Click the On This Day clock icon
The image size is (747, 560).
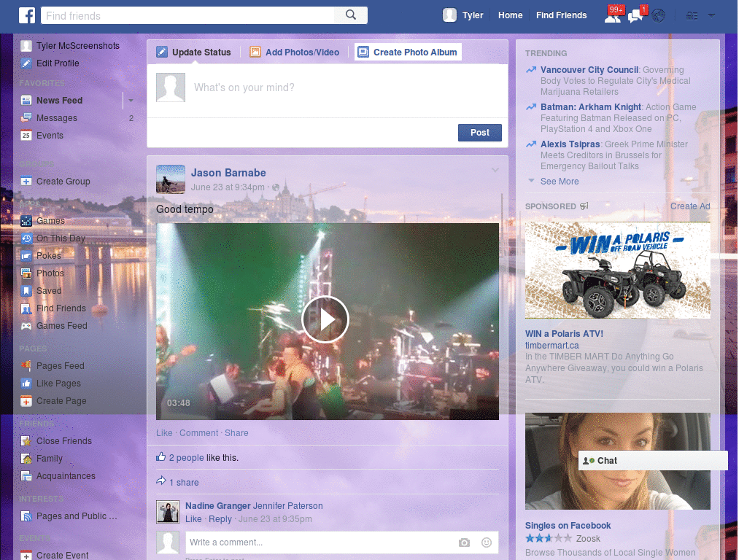tap(26, 238)
